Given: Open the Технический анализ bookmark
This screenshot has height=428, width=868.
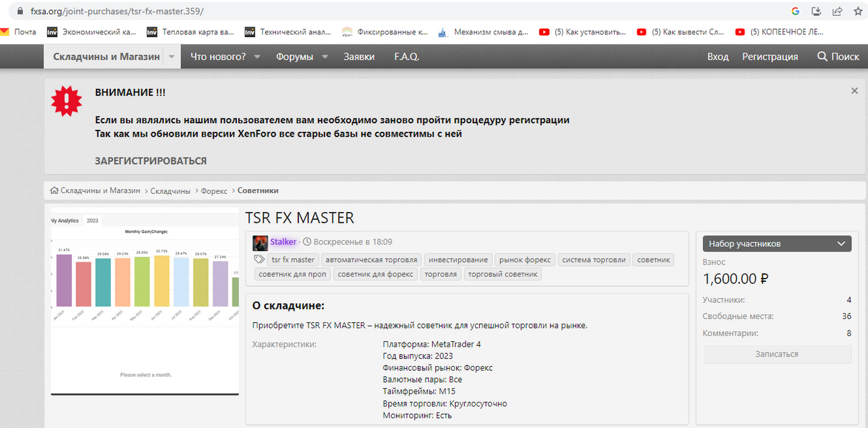Looking at the screenshot, I should pos(289,32).
